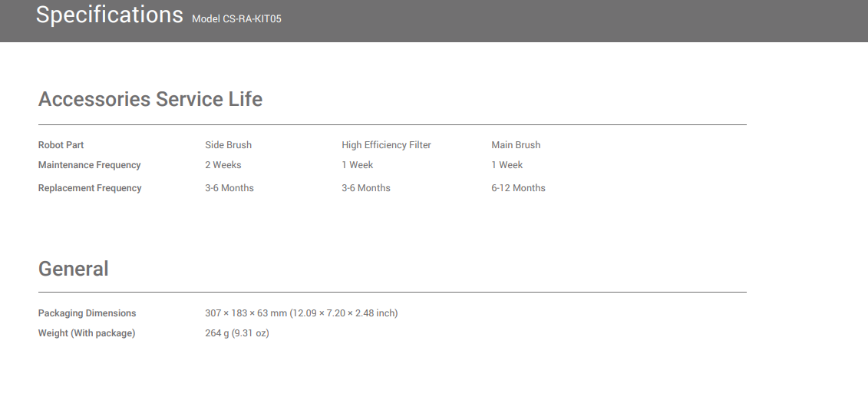Viewport: 868px width, 420px height.
Task: Click the 264 g (9.31 oz) weight value
Action: 236,333
